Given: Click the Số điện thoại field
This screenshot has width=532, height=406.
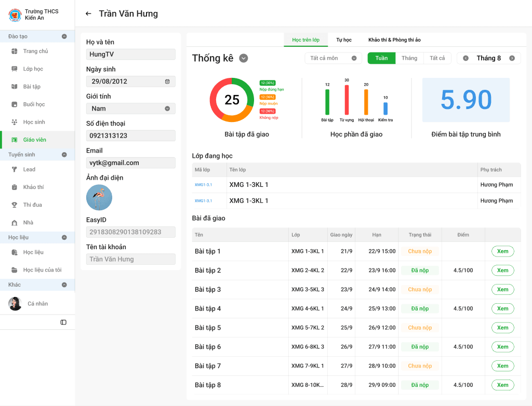Looking at the screenshot, I should (x=130, y=136).
